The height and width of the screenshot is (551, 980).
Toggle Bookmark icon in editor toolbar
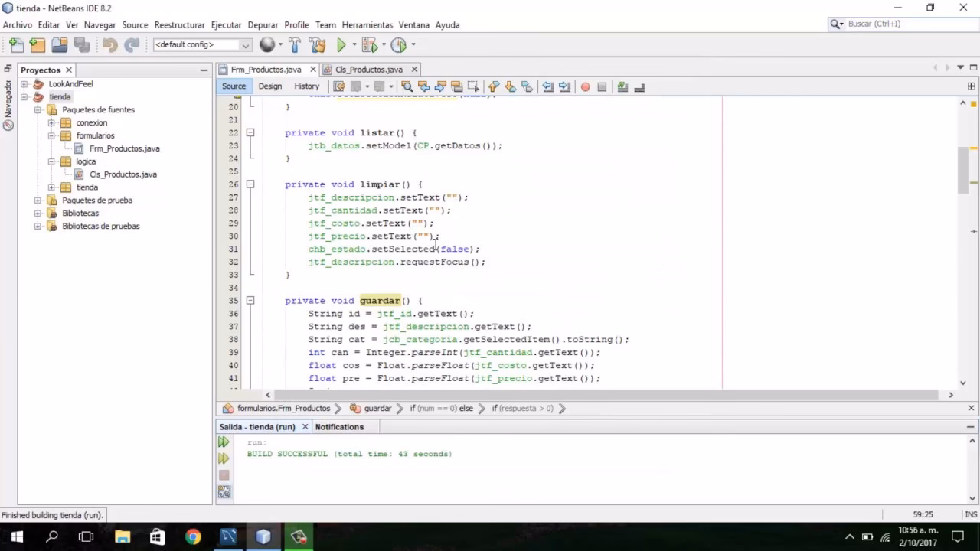point(527,86)
